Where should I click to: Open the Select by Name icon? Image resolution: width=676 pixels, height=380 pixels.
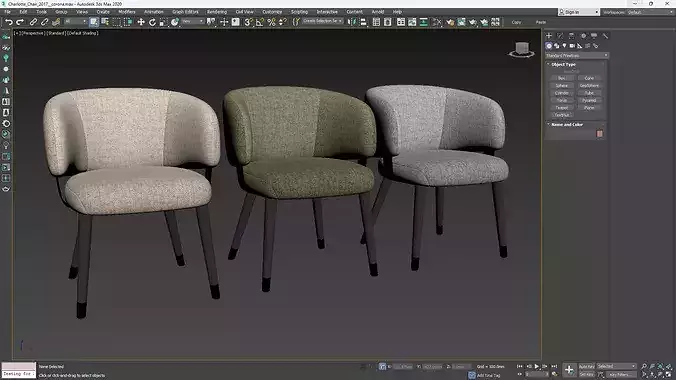(x=105, y=22)
